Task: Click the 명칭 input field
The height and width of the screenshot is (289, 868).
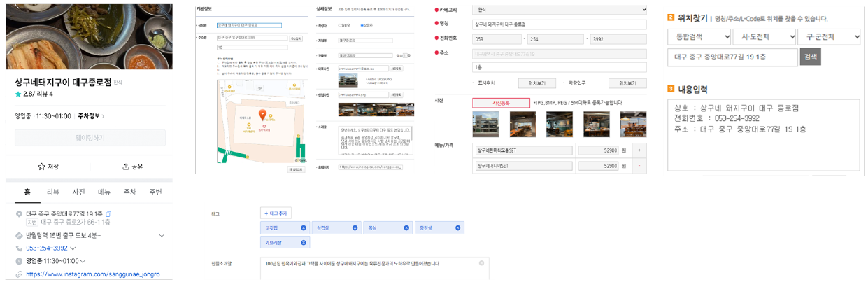Action: (560, 24)
